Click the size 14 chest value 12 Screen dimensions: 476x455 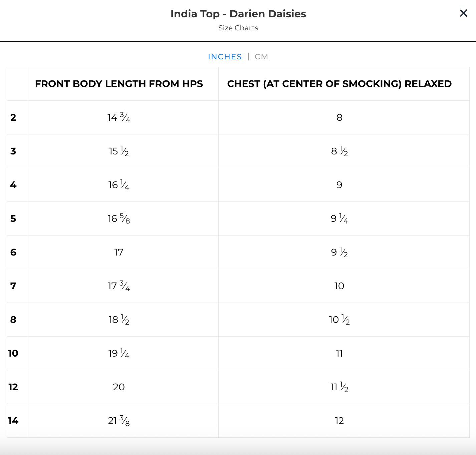[x=339, y=421]
